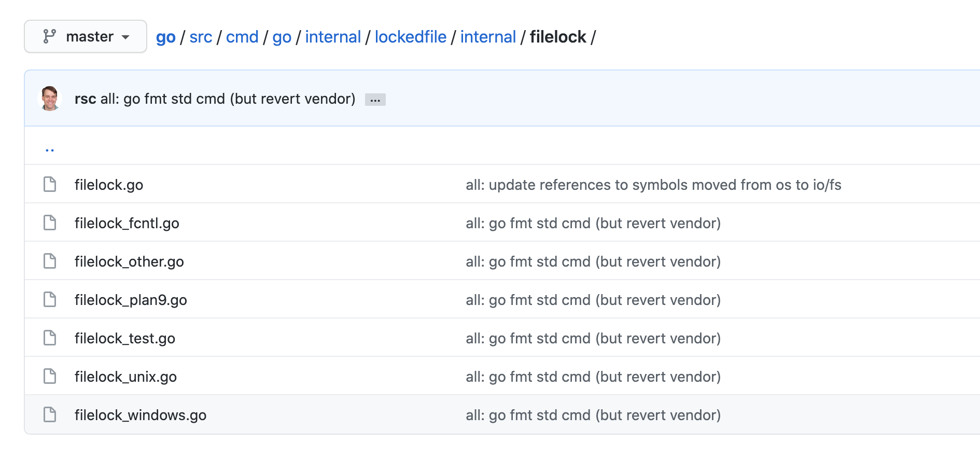The width and height of the screenshot is (980, 472).
Task: Click file icon beside filelock.go
Action: 50,184
